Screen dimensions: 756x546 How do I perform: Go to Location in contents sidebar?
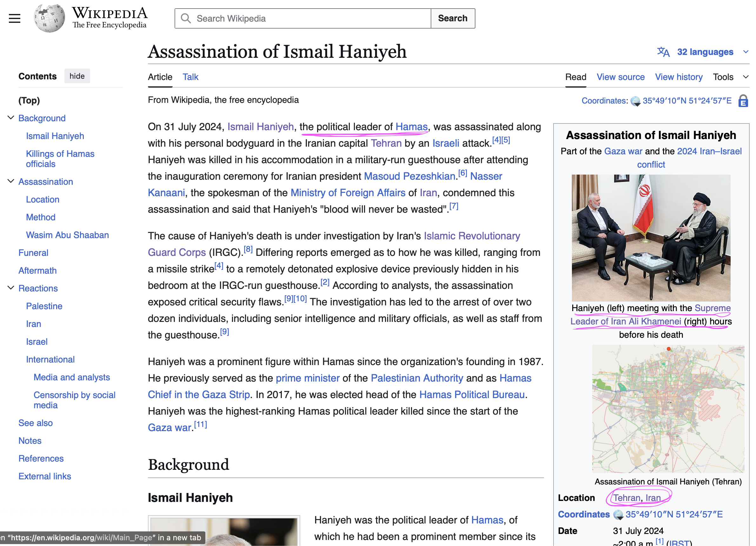(x=43, y=199)
